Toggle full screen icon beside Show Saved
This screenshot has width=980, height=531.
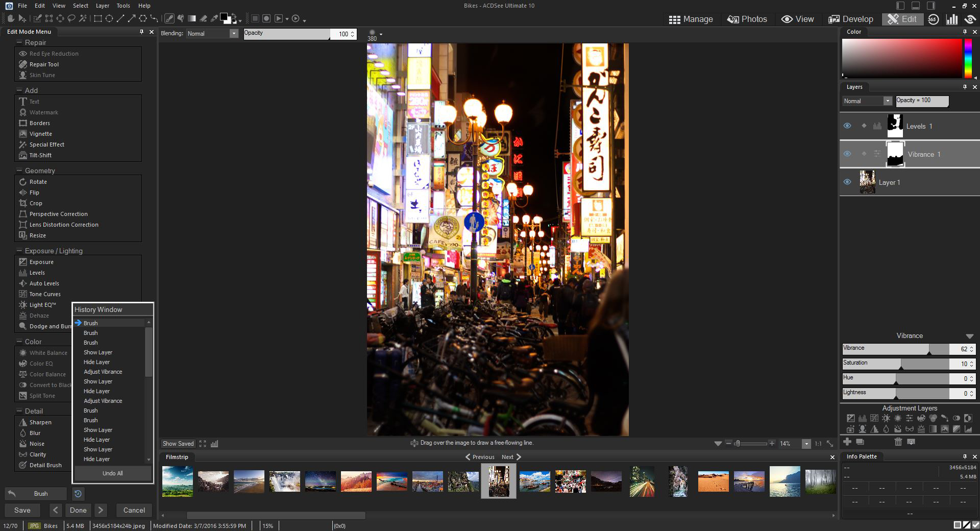[203, 444]
